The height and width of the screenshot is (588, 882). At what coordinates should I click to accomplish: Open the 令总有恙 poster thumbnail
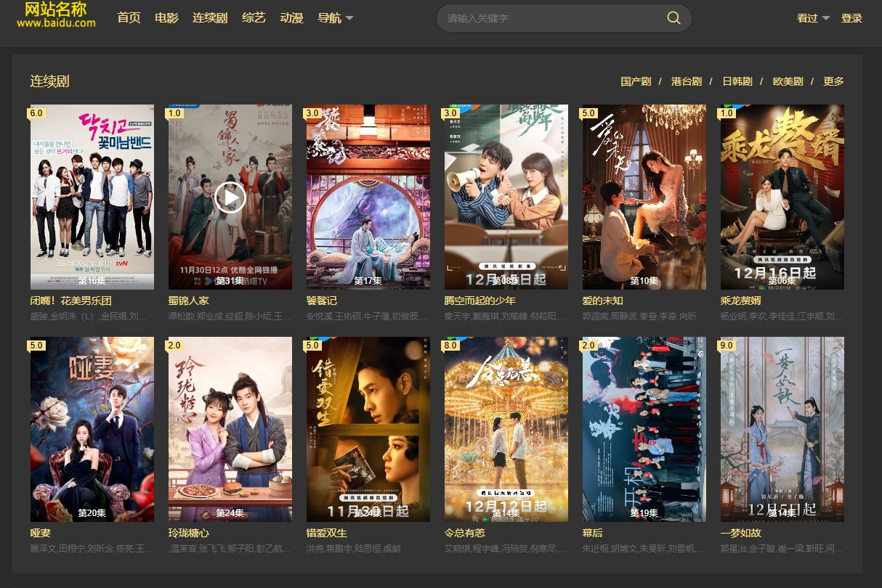click(x=506, y=429)
